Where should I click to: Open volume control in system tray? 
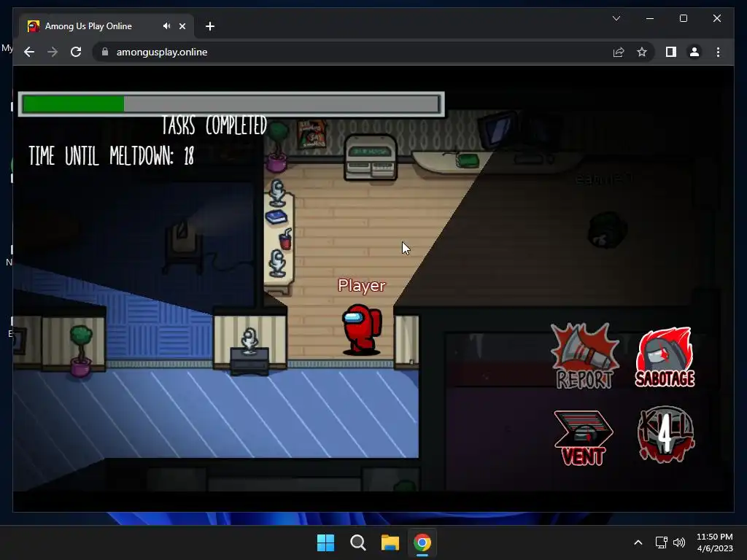pyautogui.click(x=679, y=542)
